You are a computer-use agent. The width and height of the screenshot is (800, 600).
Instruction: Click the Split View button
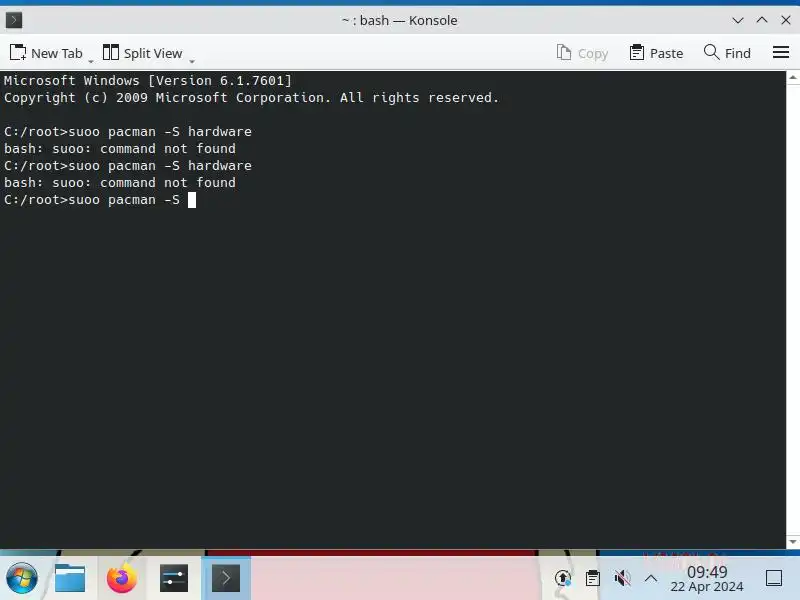(x=142, y=53)
